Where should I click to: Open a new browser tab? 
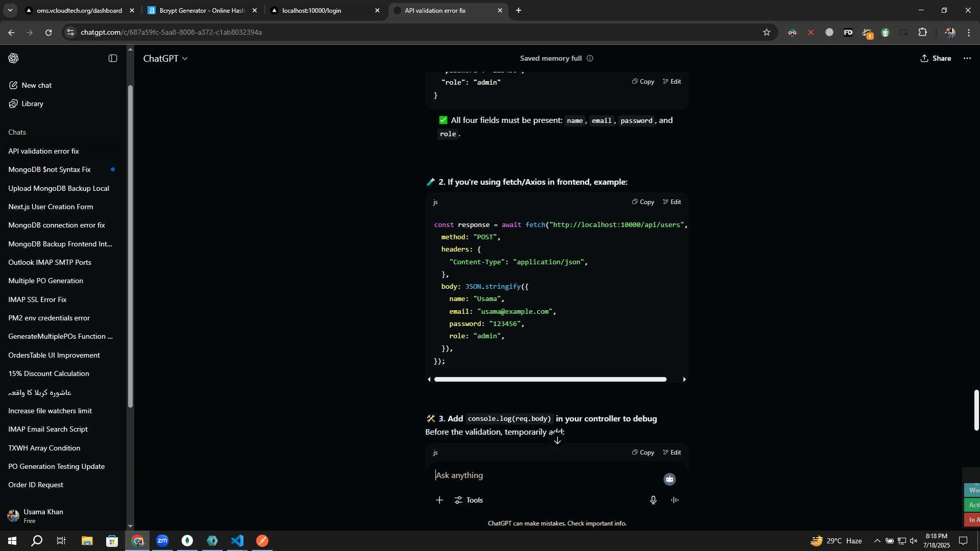pyautogui.click(x=519, y=11)
